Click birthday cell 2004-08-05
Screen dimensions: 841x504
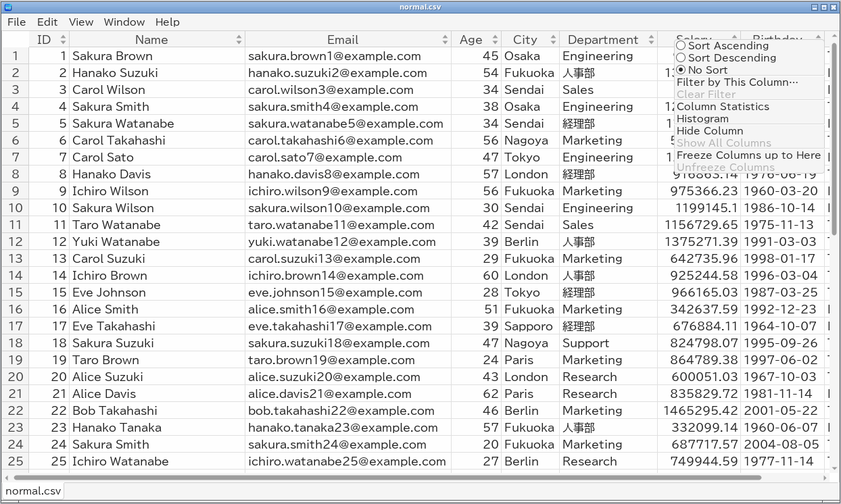[x=782, y=445]
